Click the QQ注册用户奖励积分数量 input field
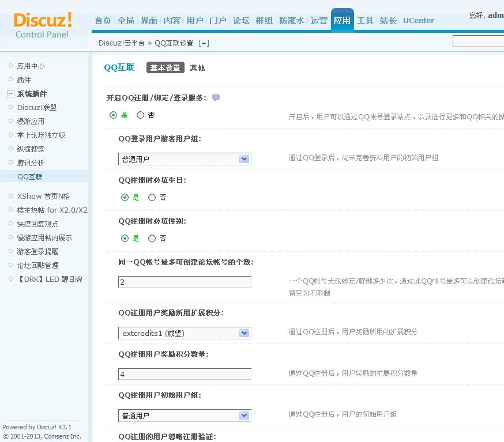 pos(185,374)
